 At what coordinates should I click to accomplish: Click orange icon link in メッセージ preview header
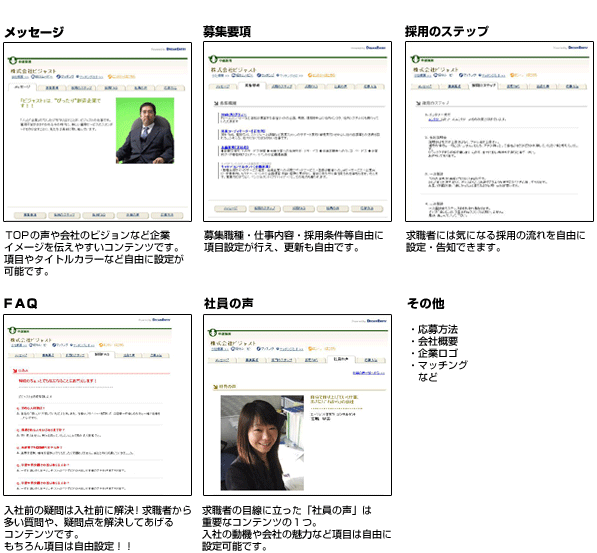[121, 77]
